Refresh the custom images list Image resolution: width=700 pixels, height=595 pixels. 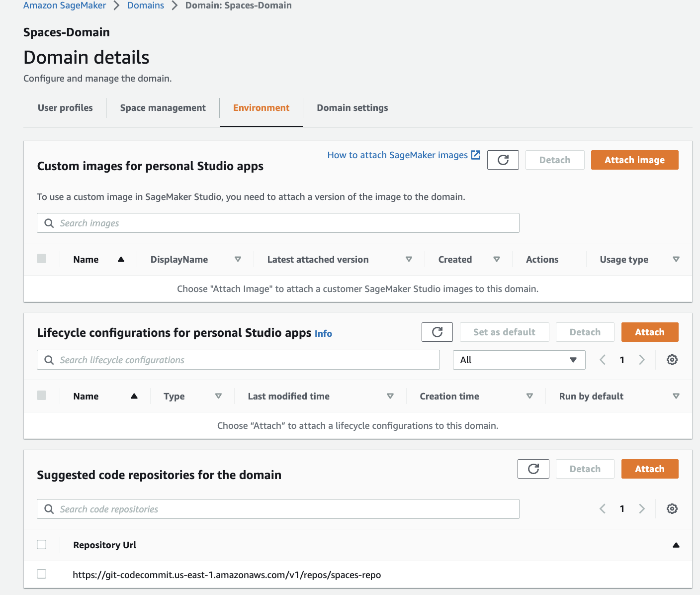pyautogui.click(x=503, y=160)
